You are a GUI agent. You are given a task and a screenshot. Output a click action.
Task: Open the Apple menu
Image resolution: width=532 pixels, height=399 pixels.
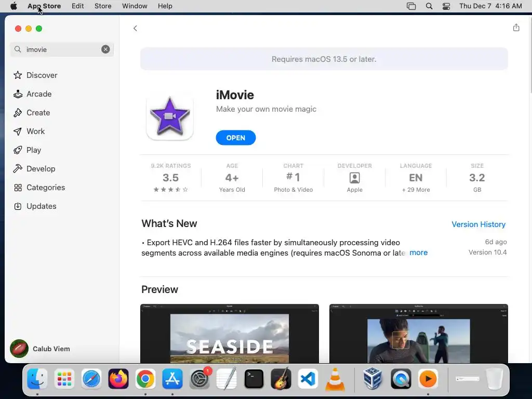[x=14, y=6]
